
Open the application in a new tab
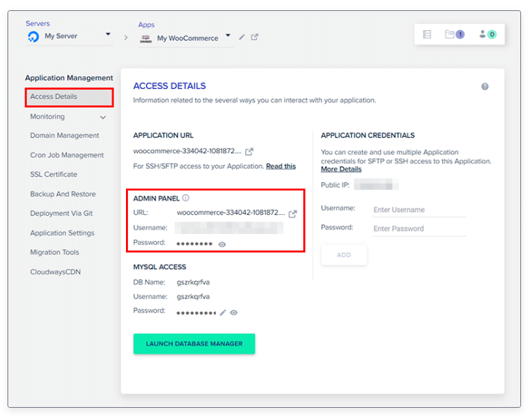tap(255, 37)
